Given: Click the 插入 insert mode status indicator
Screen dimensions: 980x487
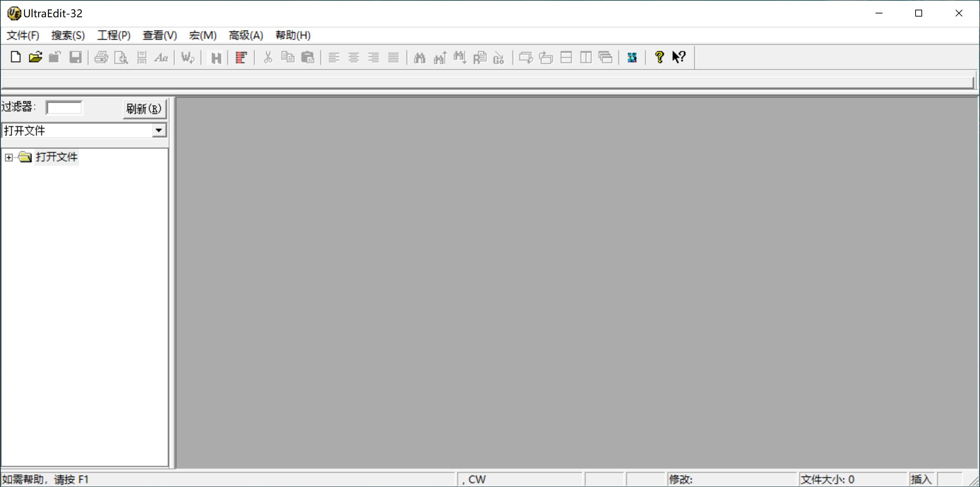Looking at the screenshot, I should [921, 479].
